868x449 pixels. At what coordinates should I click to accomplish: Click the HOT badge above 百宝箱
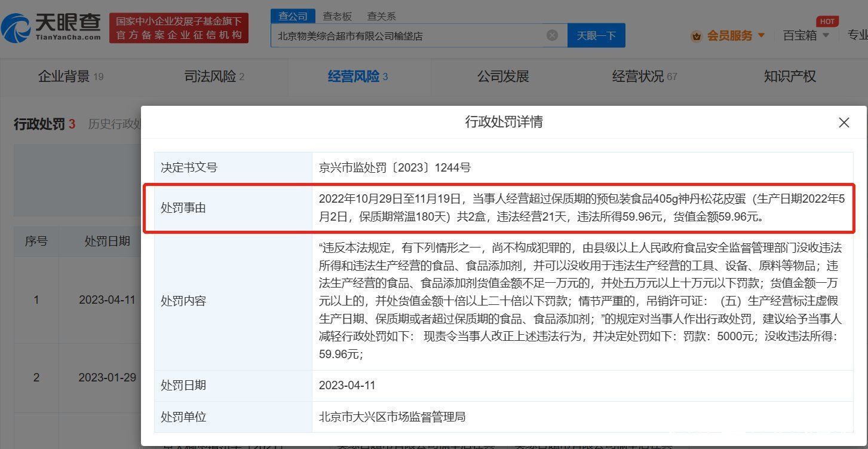pyautogui.click(x=827, y=22)
